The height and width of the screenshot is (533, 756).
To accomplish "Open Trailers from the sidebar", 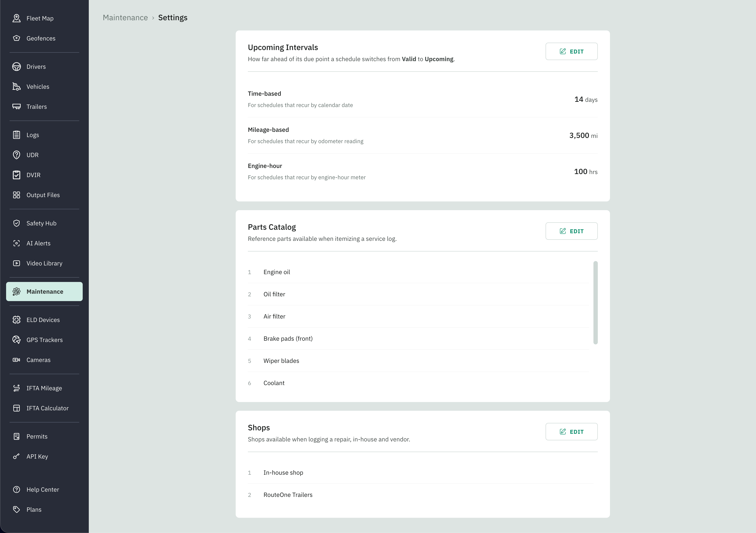I will pyautogui.click(x=44, y=107).
